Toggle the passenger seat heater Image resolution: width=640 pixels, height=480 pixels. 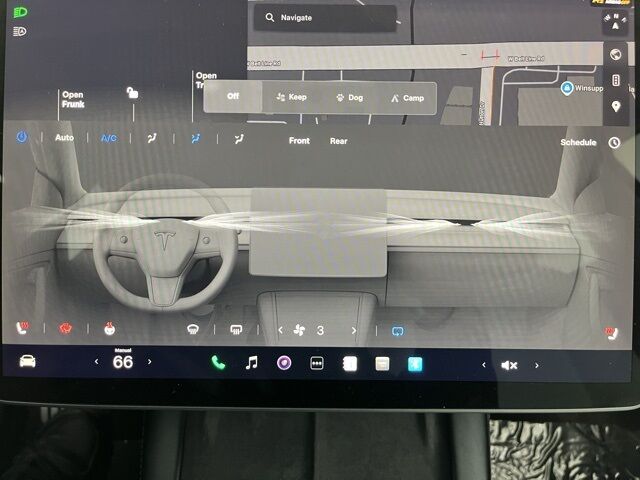point(611,332)
